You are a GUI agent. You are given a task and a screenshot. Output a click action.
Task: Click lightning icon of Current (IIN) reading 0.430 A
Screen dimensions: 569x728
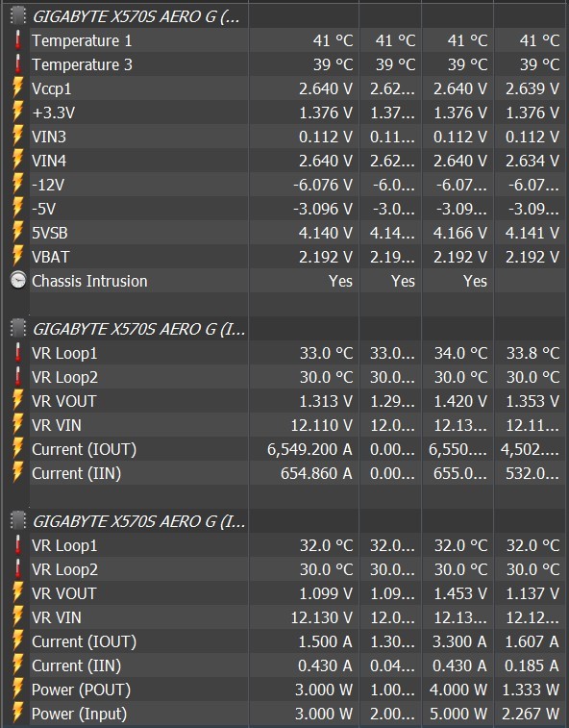[17, 665]
